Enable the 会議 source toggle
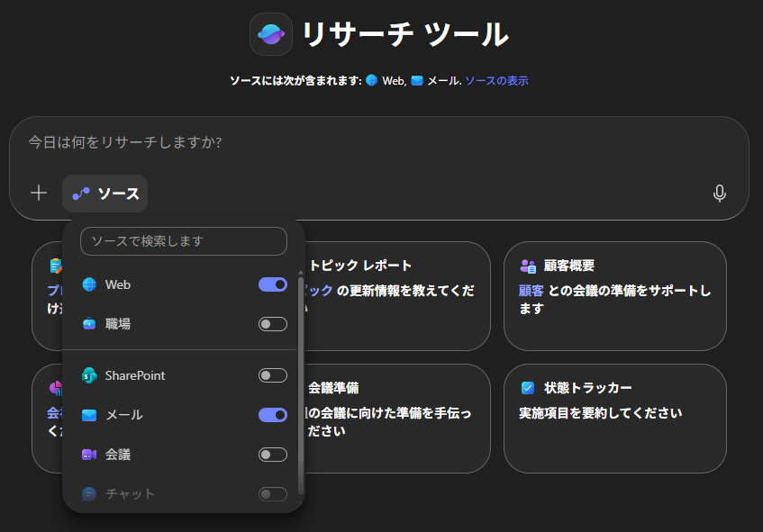The height and width of the screenshot is (532, 763). click(x=272, y=455)
